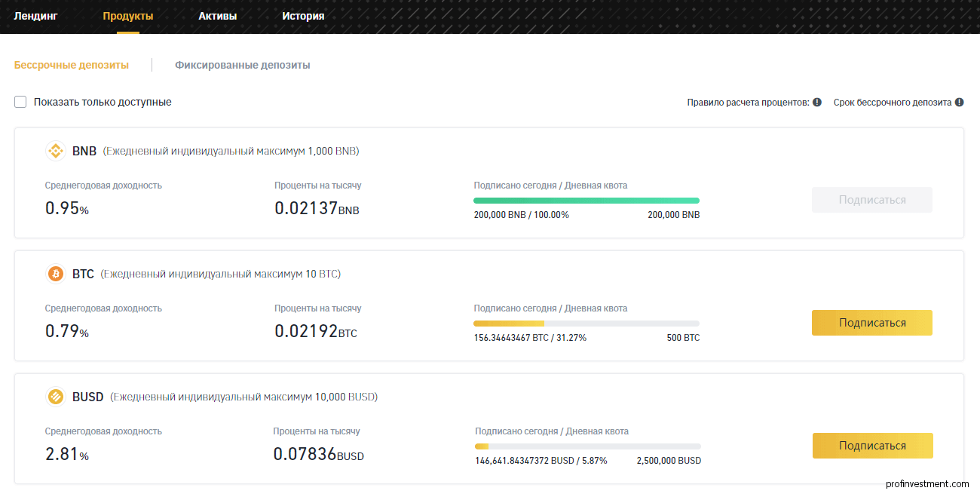Click the BUSD daily maximum 10,000 BUSD note
The image size is (980, 500).
click(244, 397)
